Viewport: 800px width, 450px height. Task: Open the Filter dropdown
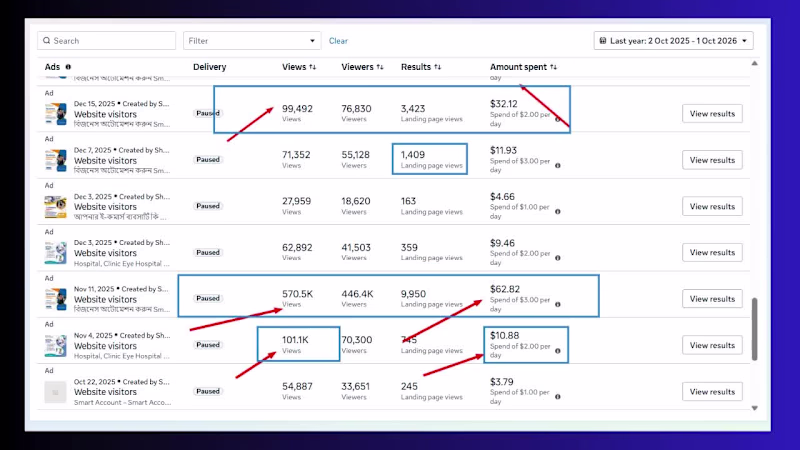point(252,41)
